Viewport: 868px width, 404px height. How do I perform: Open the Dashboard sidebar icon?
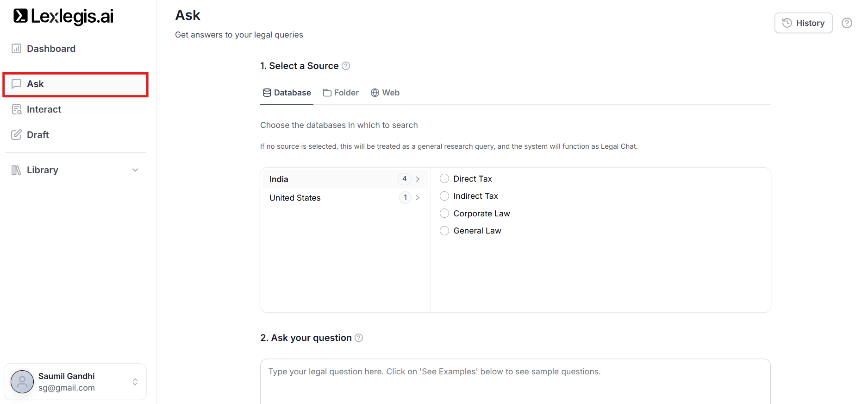coord(17,49)
